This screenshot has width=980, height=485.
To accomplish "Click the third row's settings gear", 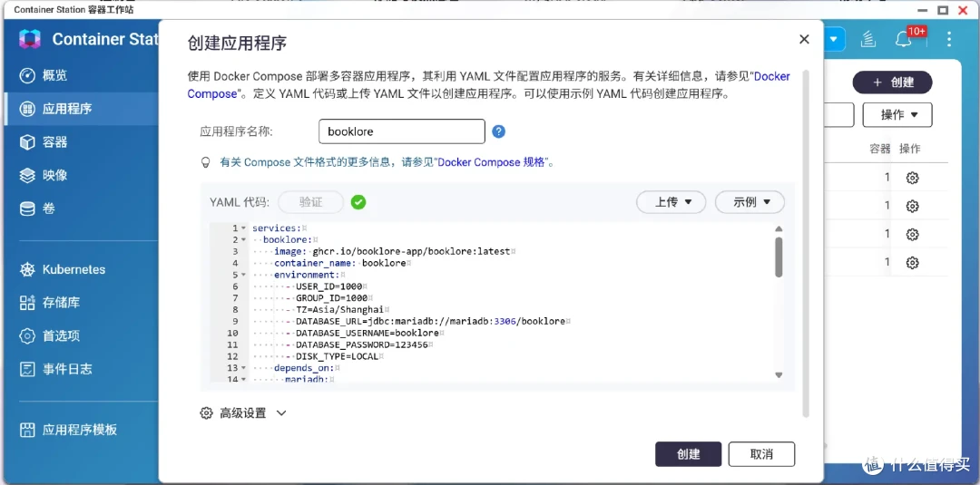I will point(913,234).
